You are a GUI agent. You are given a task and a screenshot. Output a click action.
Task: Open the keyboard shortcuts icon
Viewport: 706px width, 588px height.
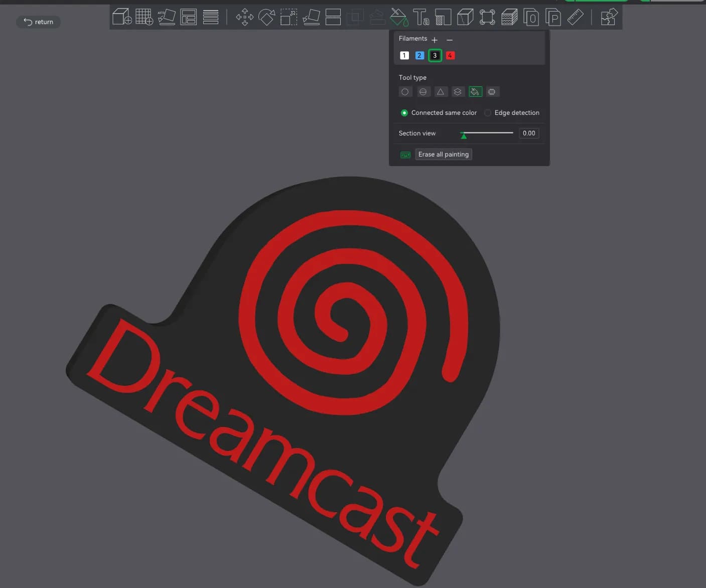[x=405, y=155]
